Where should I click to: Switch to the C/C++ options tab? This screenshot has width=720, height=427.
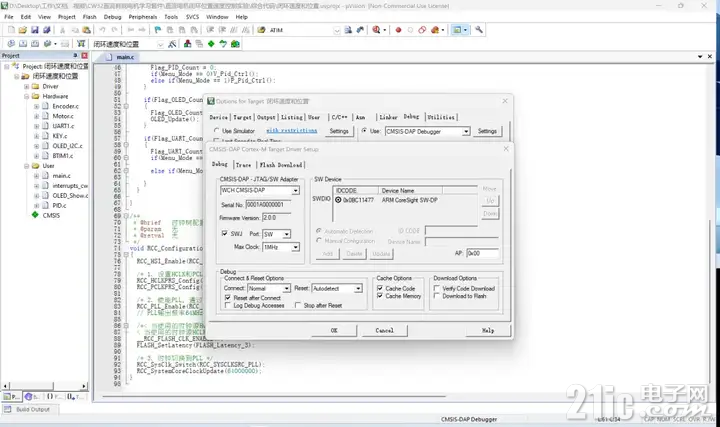click(x=339, y=117)
